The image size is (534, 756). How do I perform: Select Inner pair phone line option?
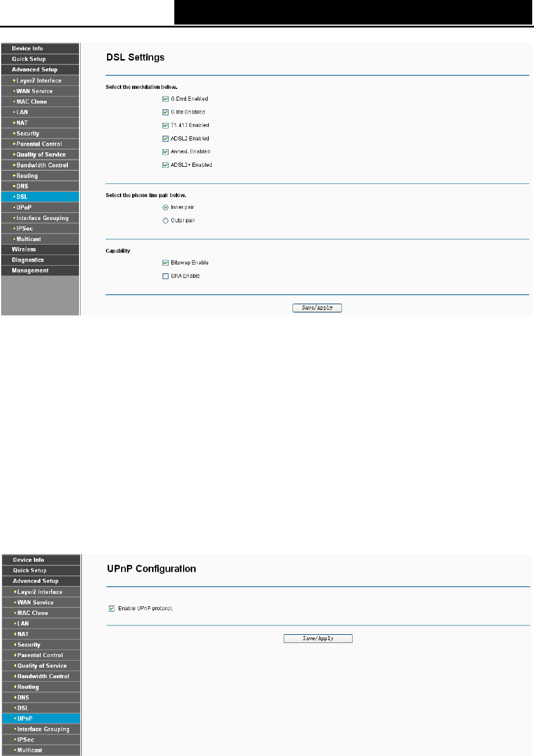pyautogui.click(x=166, y=207)
